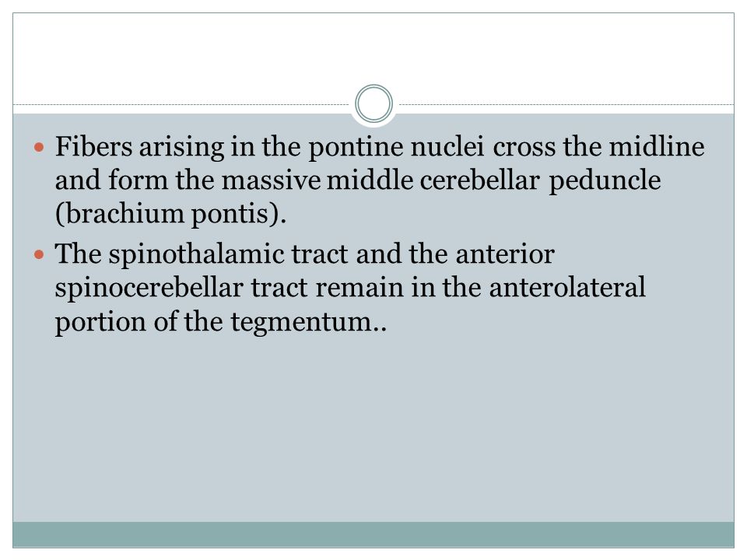Click the word "Fibers" in first bullet
Image resolution: width=747 pixels, height=560 pixels.
[x=93, y=147]
